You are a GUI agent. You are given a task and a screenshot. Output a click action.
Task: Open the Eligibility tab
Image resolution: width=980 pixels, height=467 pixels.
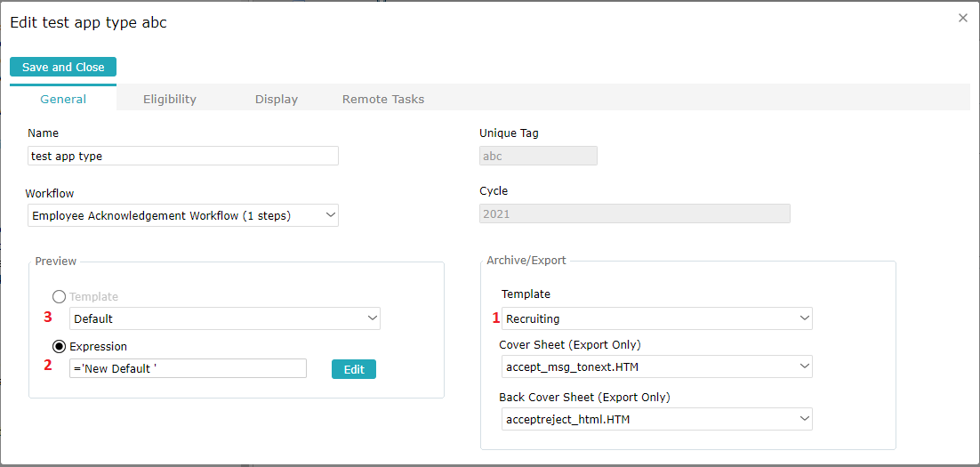coord(170,99)
